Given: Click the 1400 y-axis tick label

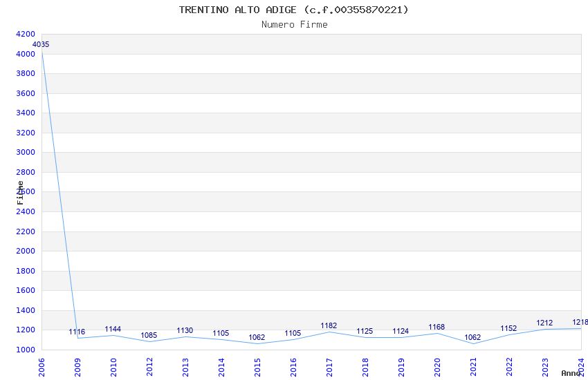Looking at the screenshot, I should click(x=26, y=310).
